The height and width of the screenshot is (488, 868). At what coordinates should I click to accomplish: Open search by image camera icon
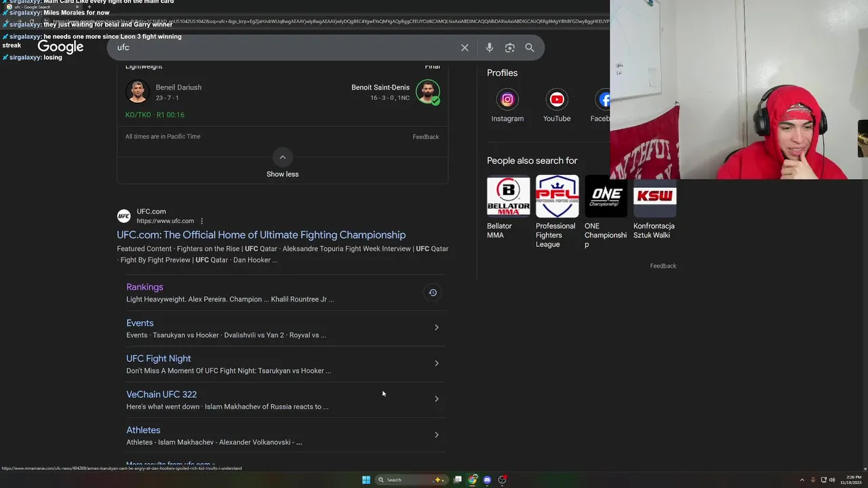point(510,47)
